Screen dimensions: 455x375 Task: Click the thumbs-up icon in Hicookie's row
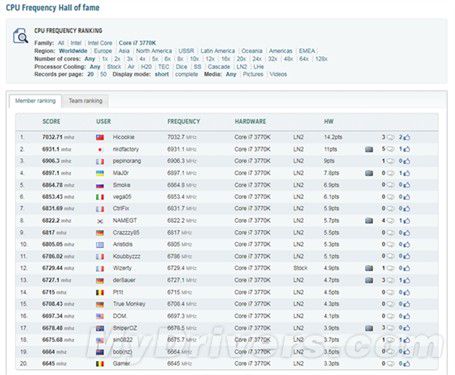click(x=407, y=137)
